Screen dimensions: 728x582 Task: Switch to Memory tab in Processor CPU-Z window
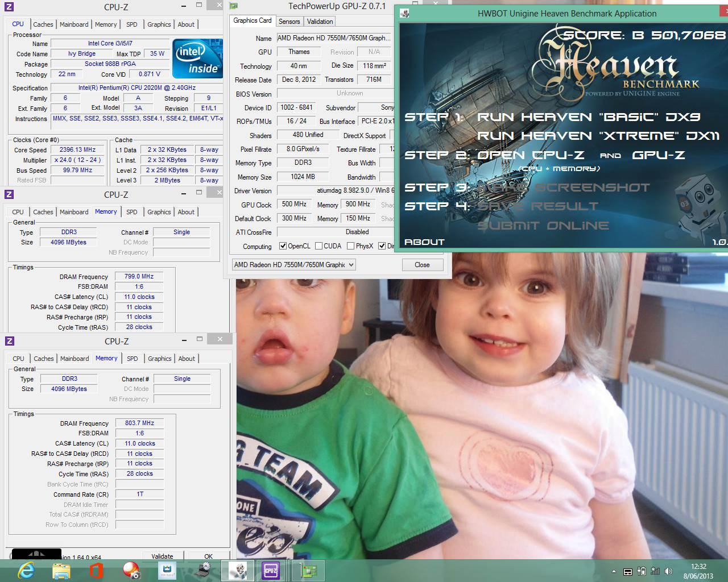coord(106,24)
